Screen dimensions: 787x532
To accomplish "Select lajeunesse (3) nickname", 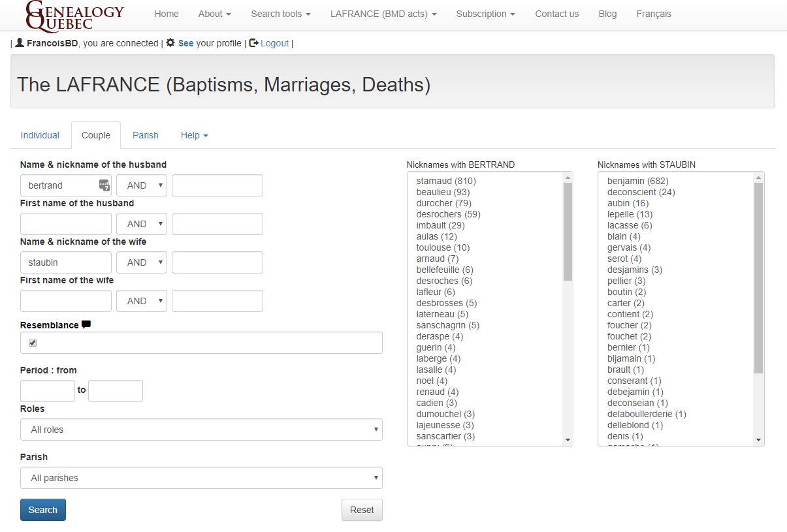I will click(445, 425).
